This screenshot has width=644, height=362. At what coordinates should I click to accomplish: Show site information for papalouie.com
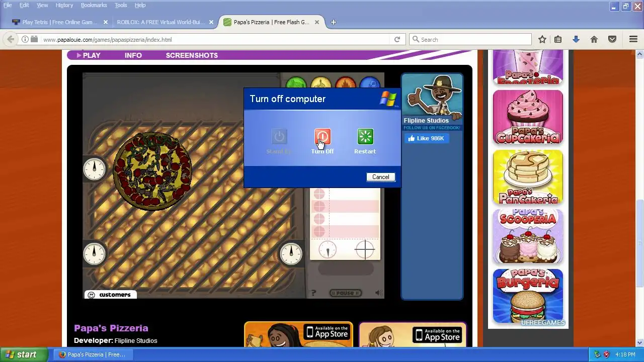[25, 39]
